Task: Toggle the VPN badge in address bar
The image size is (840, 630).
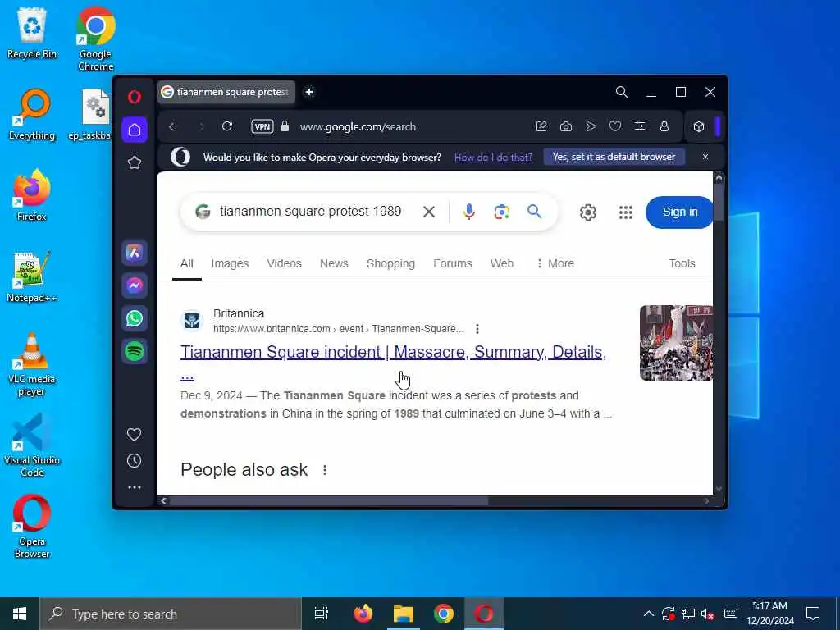Action: 262,126
